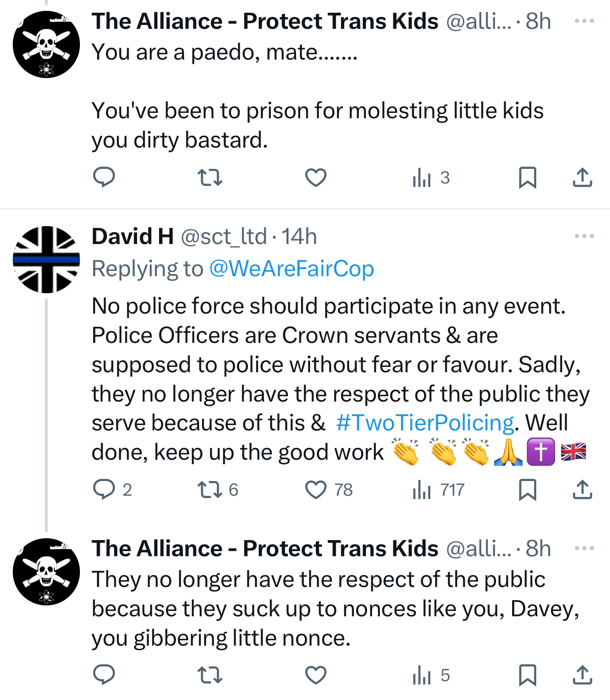Open more options on top tweet

coord(584,21)
